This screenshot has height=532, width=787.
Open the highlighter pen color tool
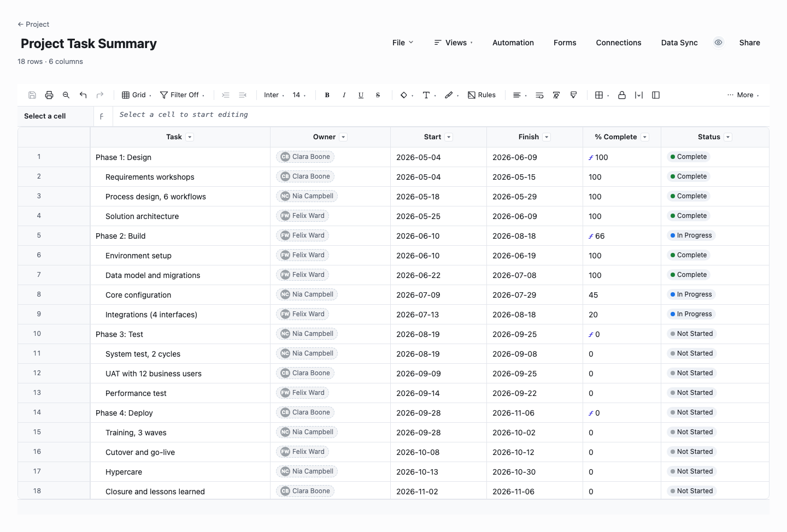[x=451, y=95]
